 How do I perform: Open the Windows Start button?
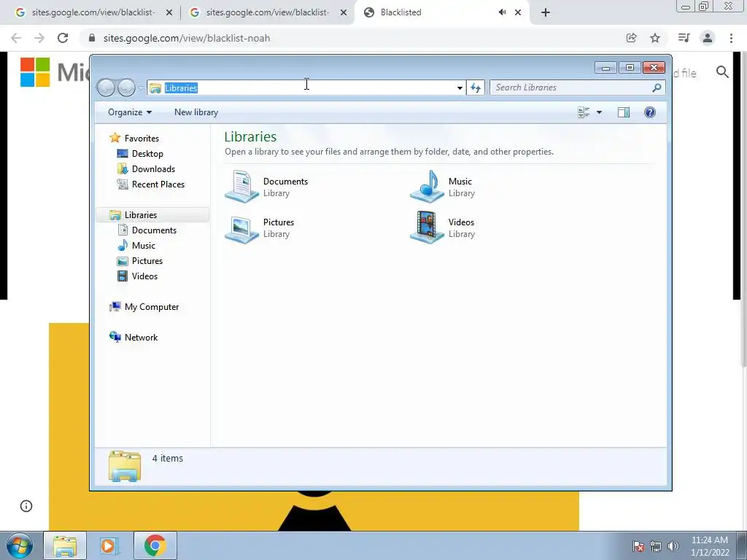(x=20, y=545)
